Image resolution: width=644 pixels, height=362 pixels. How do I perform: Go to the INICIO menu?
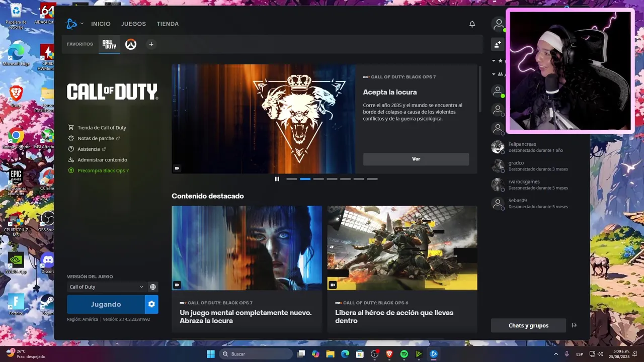tap(101, 24)
